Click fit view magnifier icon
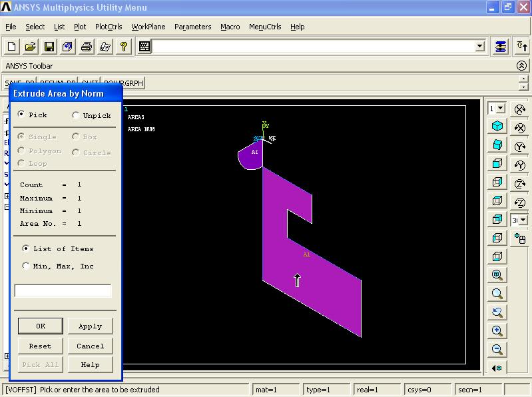The image size is (532, 397). click(x=497, y=275)
